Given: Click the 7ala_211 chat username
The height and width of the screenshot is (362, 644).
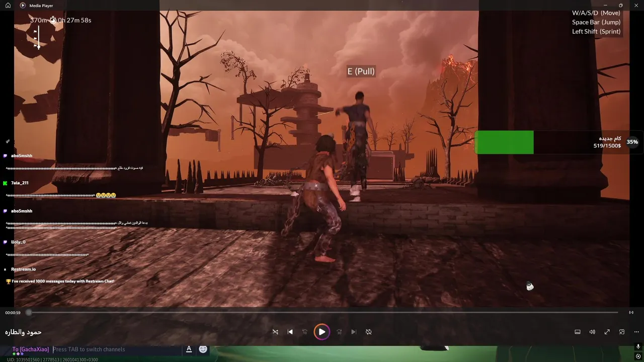Looking at the screenshot, I should [x=20, y=183].
